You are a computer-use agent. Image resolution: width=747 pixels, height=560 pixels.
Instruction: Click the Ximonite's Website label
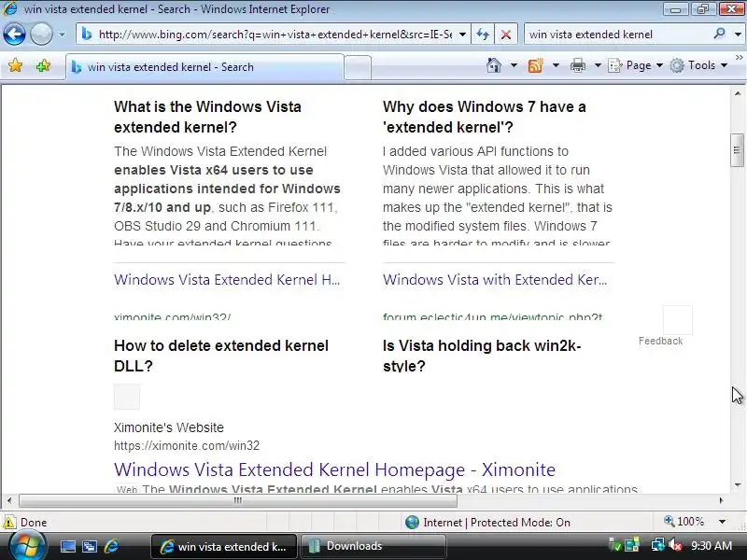(169, 427)
